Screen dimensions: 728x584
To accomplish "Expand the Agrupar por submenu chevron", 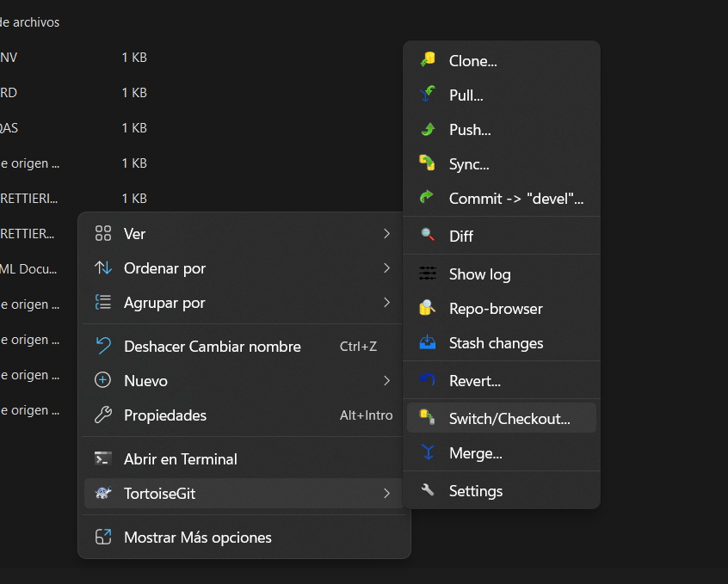I will (387, 303).
